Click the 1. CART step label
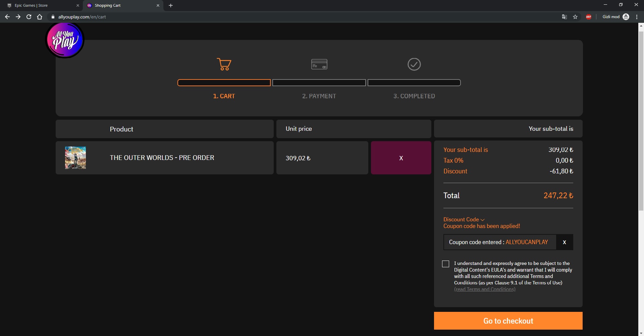 [224, 96]
